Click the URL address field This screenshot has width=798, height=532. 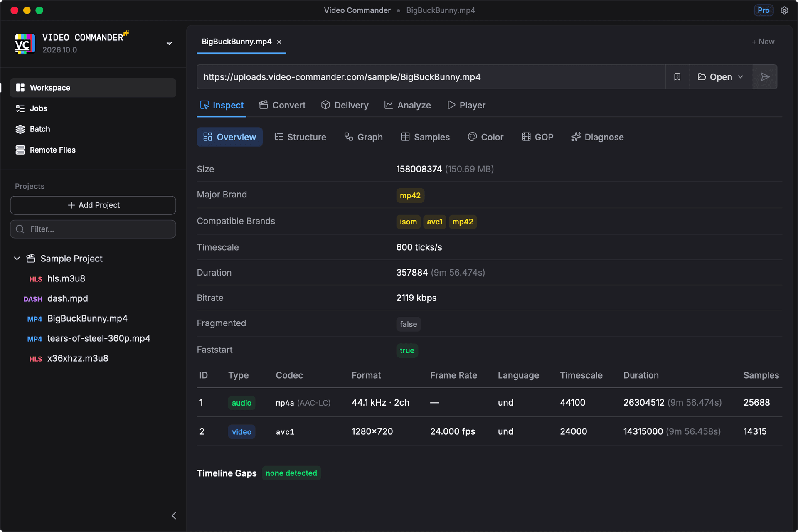431,77
